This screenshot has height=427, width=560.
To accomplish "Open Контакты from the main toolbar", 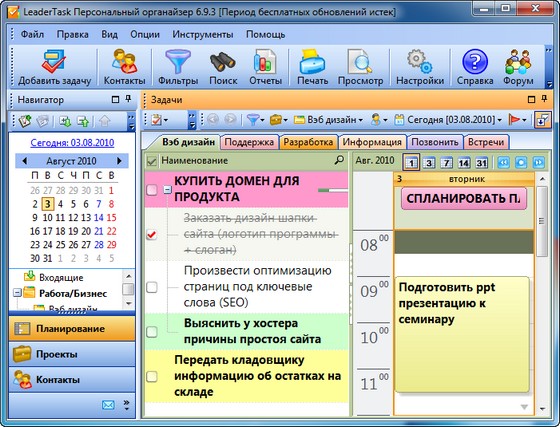I will [124, 68].
